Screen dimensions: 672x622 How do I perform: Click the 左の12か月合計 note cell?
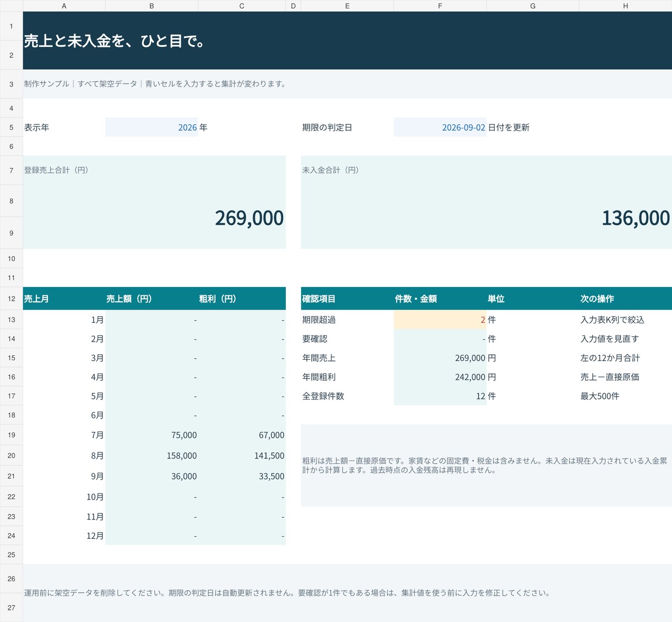pyautogui.click(x=626, y=358)
